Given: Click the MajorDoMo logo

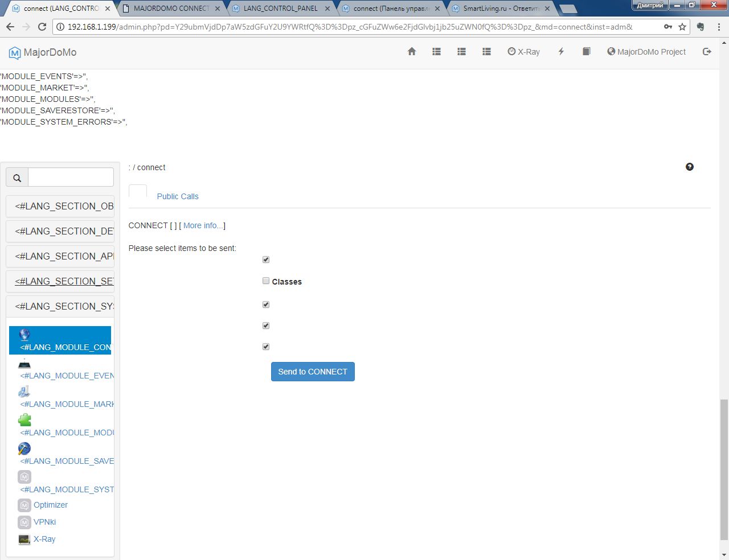Looking at the screenshot, I should pos(43,52).
